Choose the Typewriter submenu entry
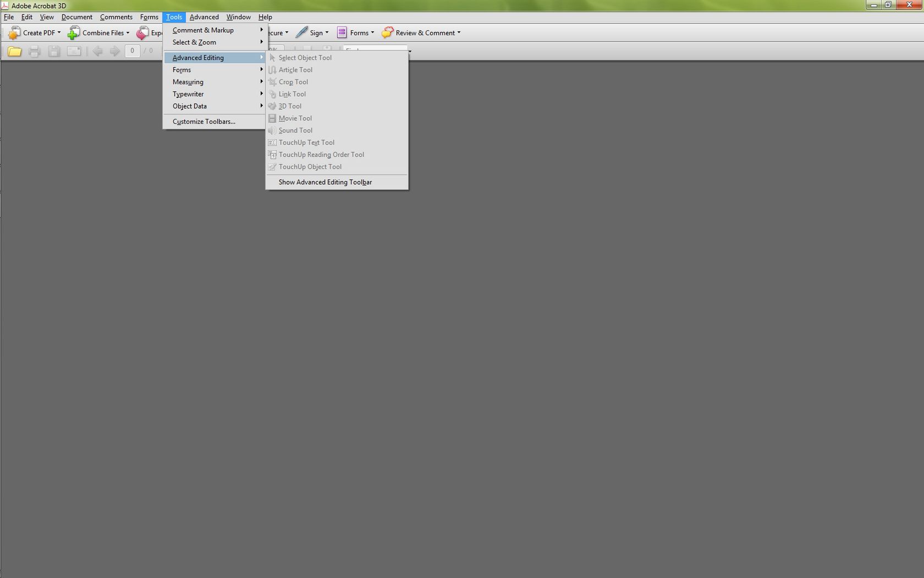 pos(214,94)
